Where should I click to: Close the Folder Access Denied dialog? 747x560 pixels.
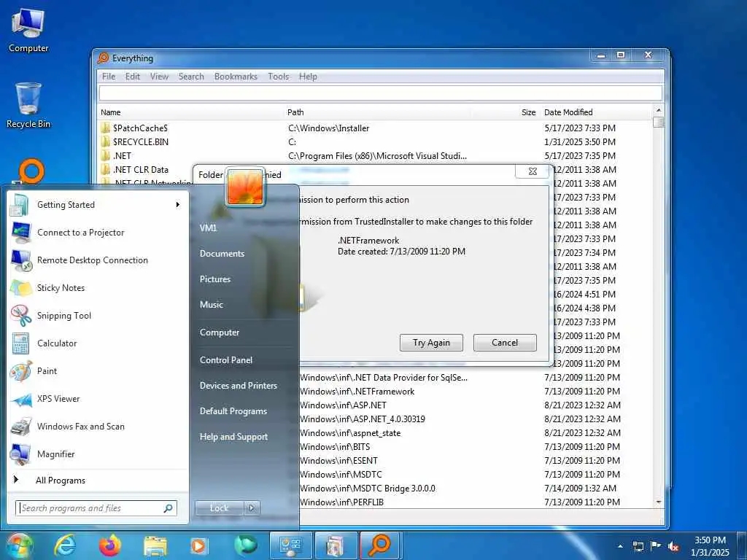[533, 171]
